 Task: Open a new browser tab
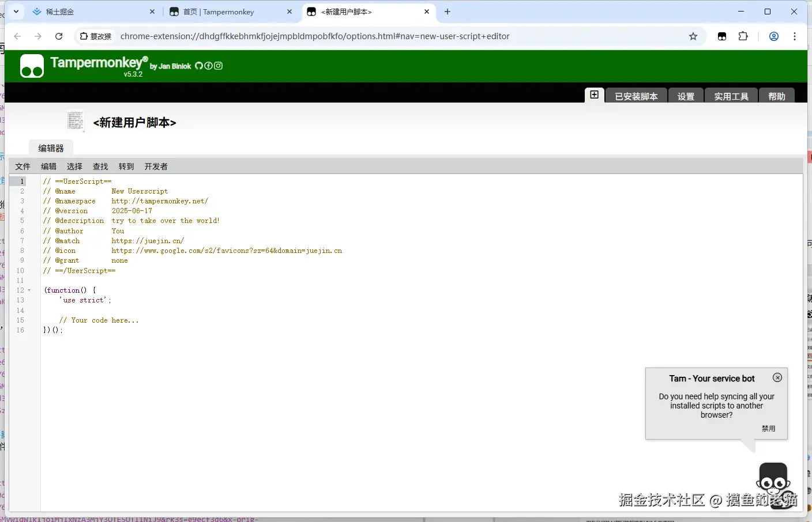(x=448, y=12)
